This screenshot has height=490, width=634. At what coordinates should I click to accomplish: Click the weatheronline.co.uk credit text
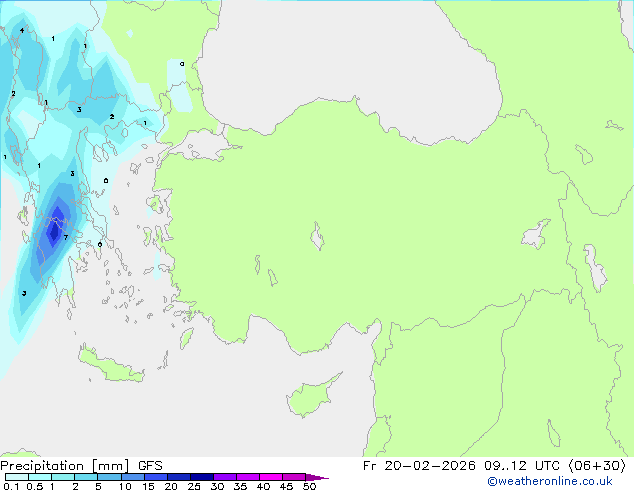pyautogui.click(x=550, y=481)
